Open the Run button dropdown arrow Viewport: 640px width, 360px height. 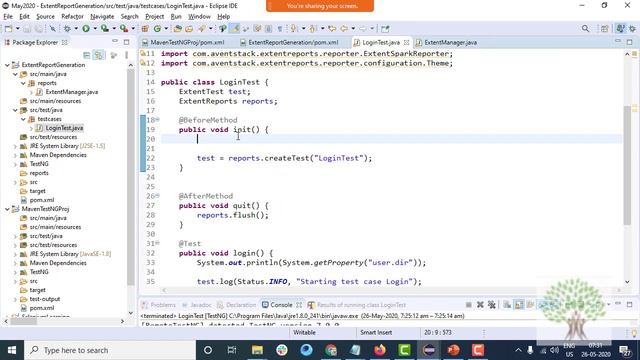95,29
